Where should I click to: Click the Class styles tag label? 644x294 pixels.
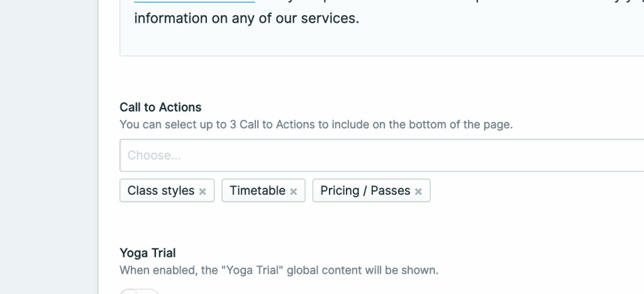[161, 190]
